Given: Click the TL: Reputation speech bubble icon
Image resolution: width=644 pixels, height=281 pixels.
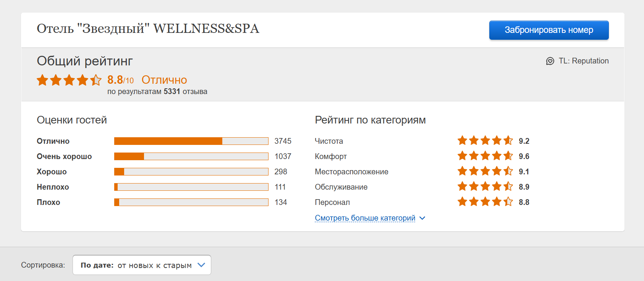Looking at the screenshot, I should coord(550,61).
